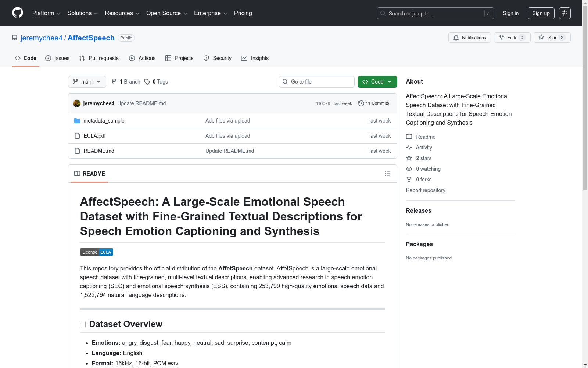Open the Update README.md latest commit message

click(141, 103)
